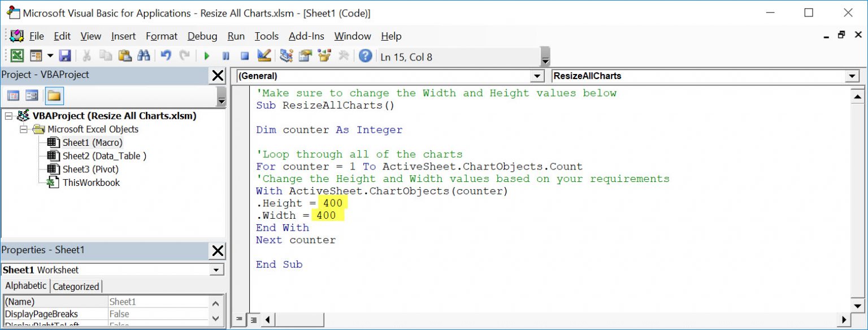868x330 pixels.
Task: Click the Undo icon in the toolbar
Action: coord(166,55)
